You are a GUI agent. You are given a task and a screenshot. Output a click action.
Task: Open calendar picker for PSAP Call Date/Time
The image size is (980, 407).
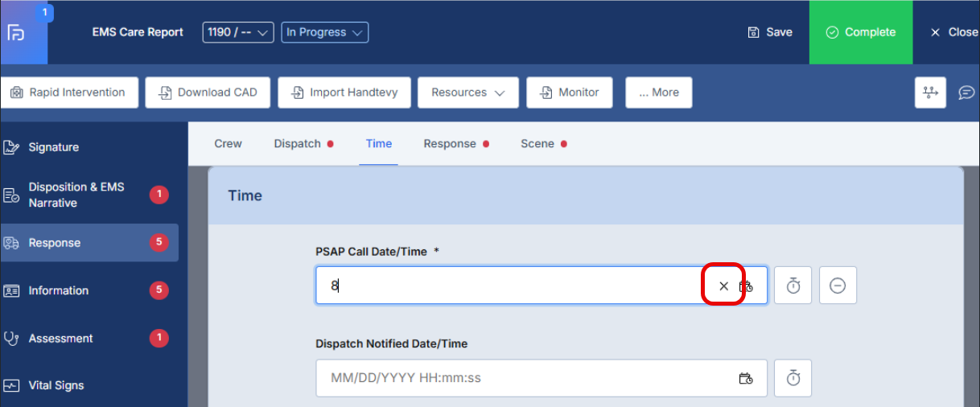(x=746, y=286)
